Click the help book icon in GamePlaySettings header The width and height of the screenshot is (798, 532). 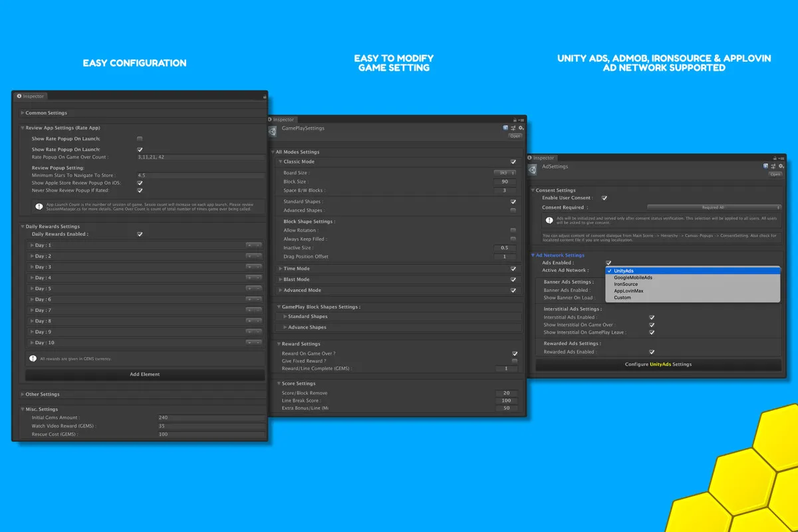[x=505, y=128]
